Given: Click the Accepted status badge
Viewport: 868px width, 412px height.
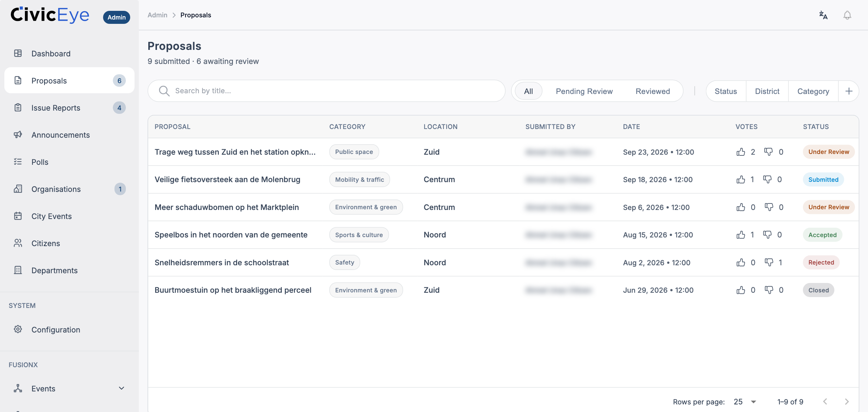Looking at the screenshot, I should click(822, 235).
